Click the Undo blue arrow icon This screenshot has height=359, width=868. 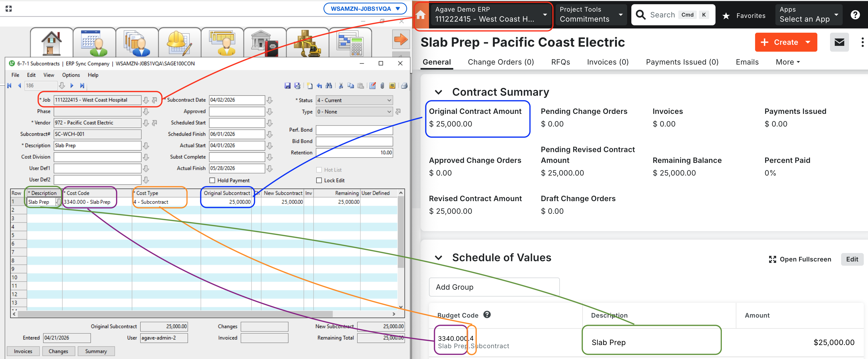[x=319, y=86]
